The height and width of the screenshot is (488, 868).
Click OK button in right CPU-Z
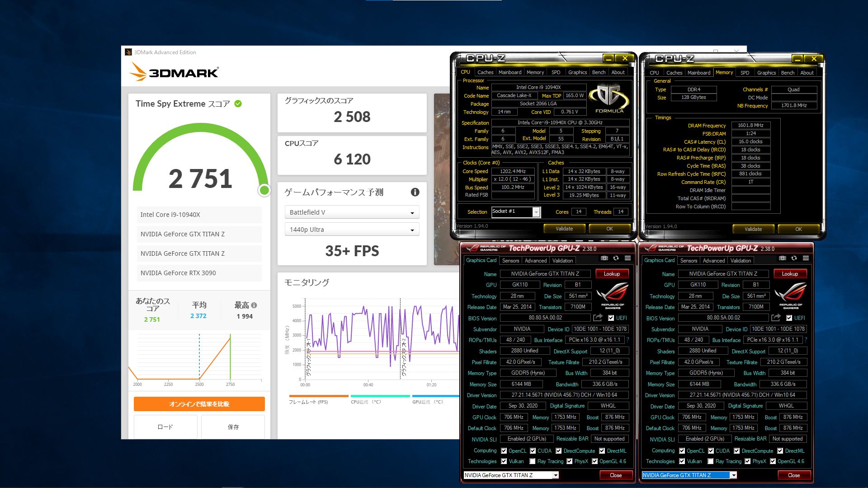798,229
